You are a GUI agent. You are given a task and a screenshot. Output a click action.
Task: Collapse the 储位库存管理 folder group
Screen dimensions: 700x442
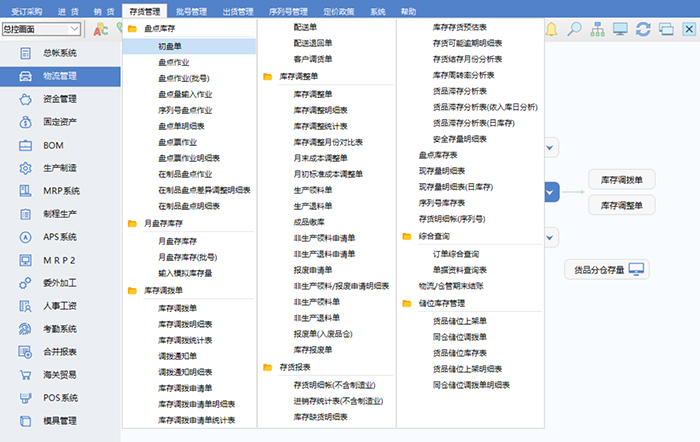tap(407, 303)
